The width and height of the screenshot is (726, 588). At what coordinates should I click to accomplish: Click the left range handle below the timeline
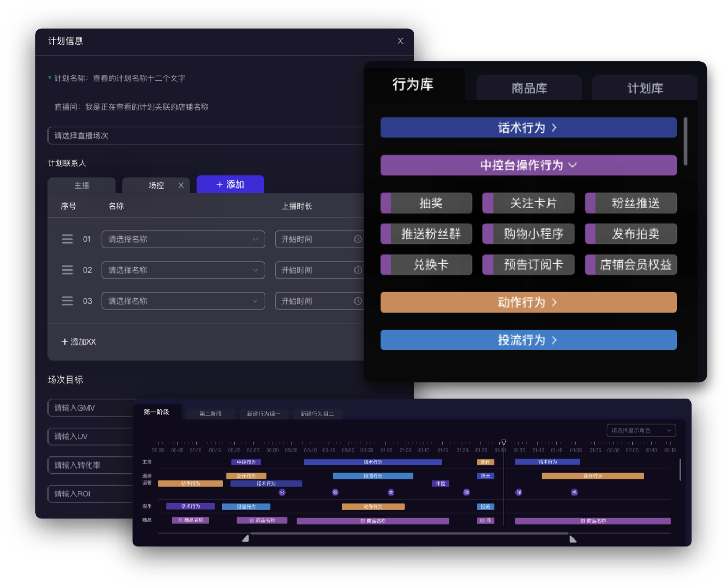tap(245, 538)
